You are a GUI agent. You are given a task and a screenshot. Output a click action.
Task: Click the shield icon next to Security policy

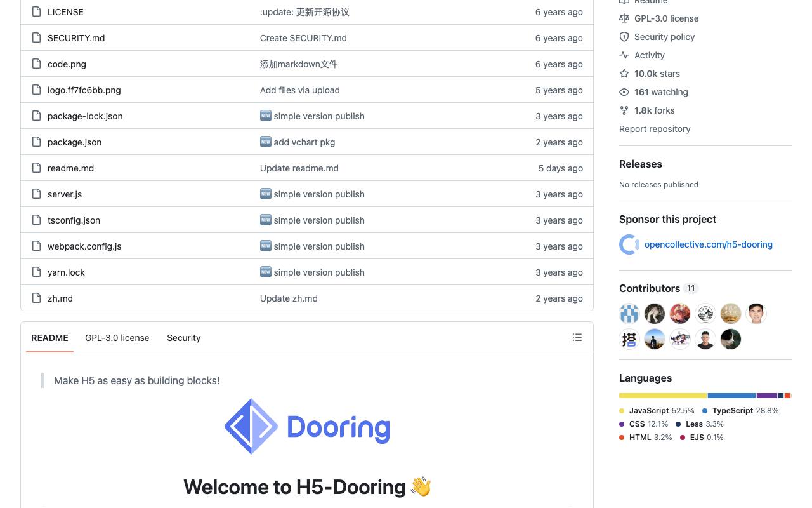[624, 37]
